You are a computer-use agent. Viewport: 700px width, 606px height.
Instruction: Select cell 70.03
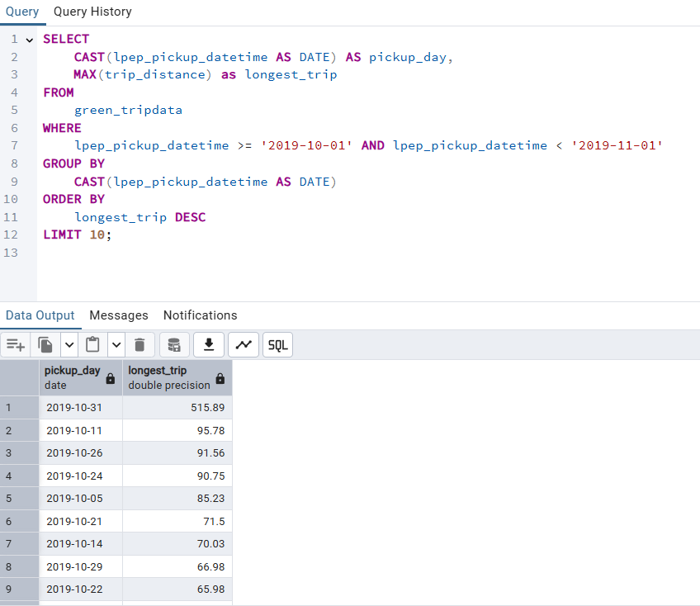177,544
